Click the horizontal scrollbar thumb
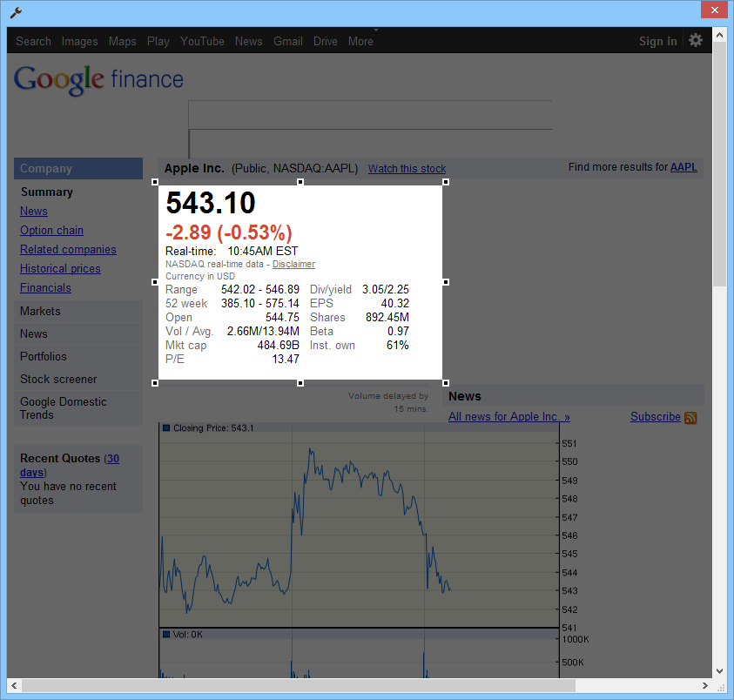Image resolution: width=734 pixels, height=700 pixels. 298,685
